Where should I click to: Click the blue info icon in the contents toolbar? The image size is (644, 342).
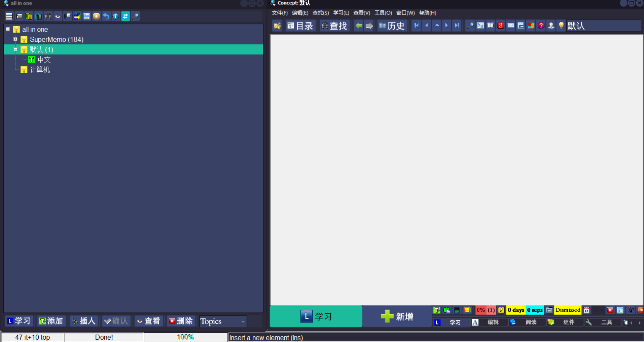coord(116,16)
